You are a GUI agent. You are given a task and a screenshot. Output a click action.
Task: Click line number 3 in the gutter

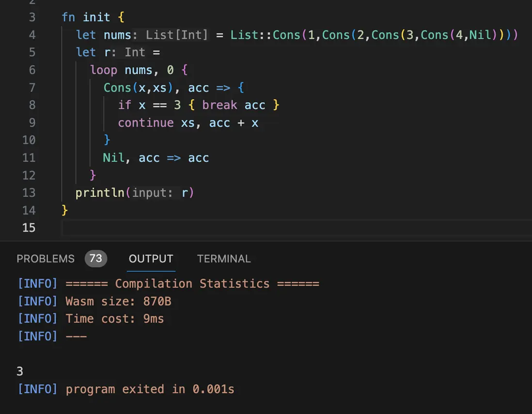pos(32,17)
